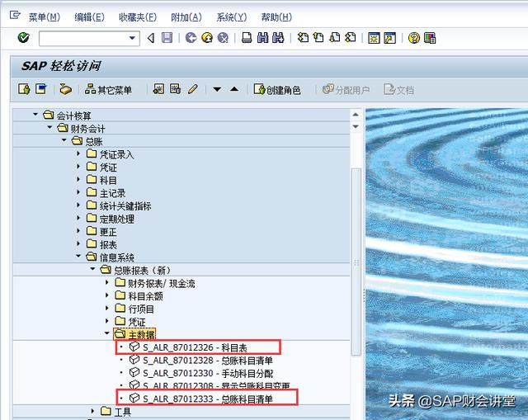Click the 分配用户 button
528x420 pixels.
tap(346, 90)
